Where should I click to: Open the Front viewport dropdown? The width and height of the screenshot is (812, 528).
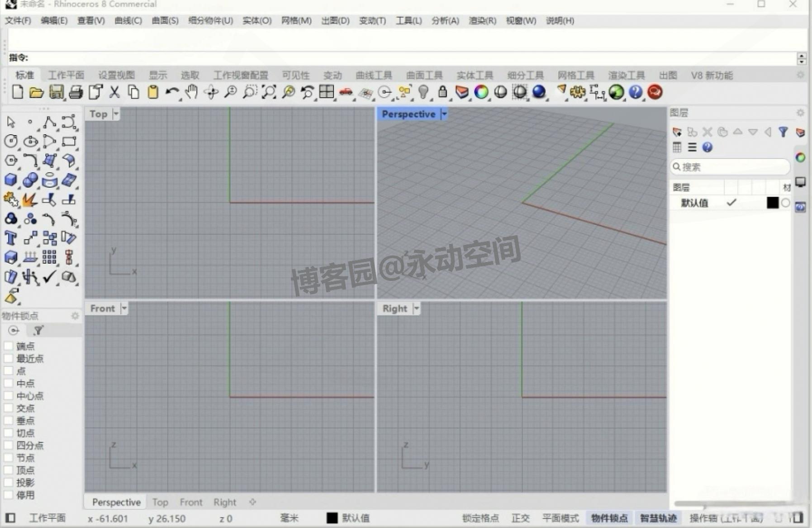[x=124, y=308]
